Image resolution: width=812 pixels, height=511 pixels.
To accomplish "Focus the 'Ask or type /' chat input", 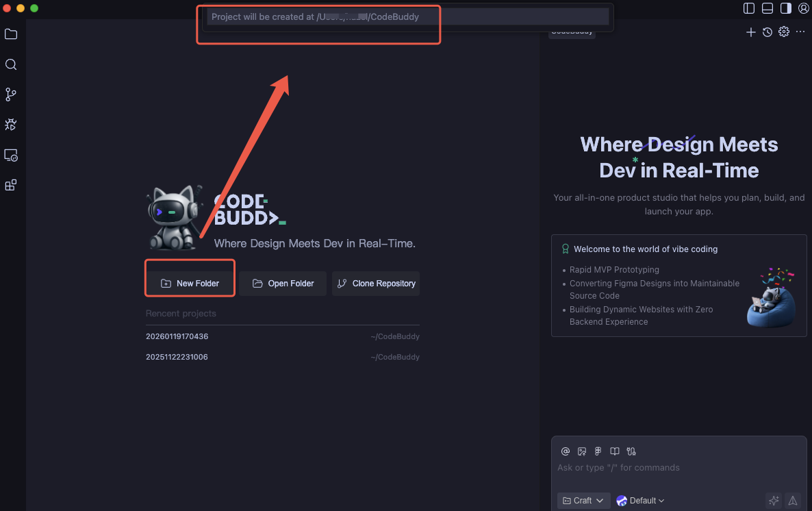I will 679,467.
